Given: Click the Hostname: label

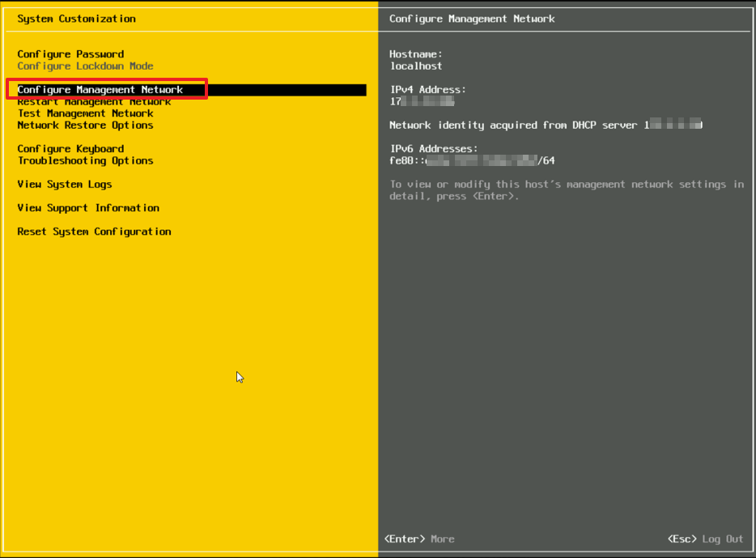Looking at the screenshot, I should (x=415, y=54).
